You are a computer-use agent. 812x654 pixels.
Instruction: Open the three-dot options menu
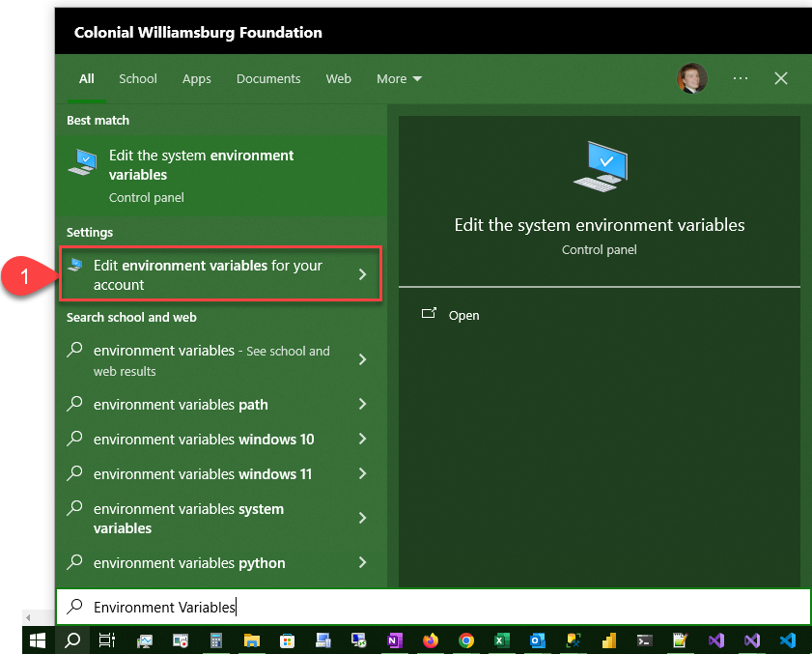[x=741, y=78]
